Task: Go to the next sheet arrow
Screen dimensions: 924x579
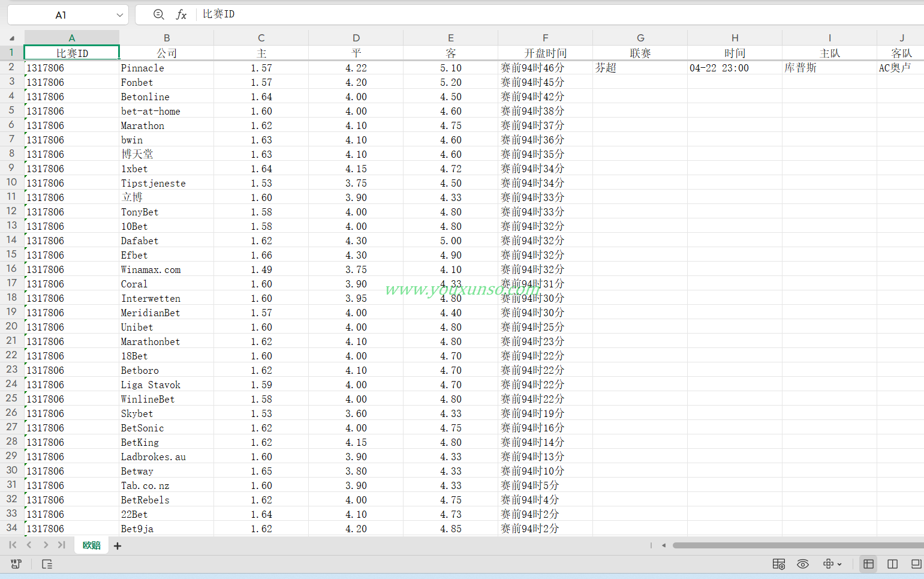Action: [x=46, y=545]
